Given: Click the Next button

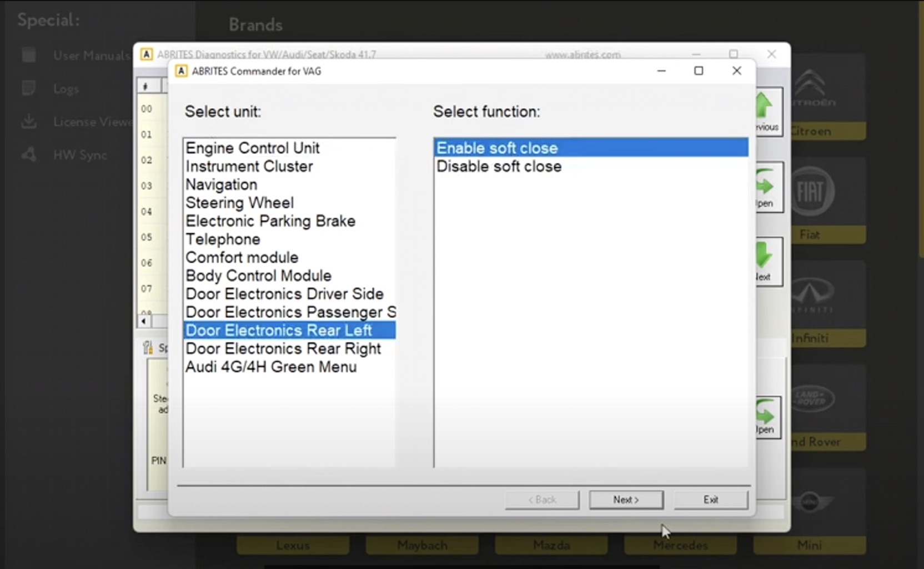Looking at the screenshot, I should pyautogui.click(x=626, y=500).
